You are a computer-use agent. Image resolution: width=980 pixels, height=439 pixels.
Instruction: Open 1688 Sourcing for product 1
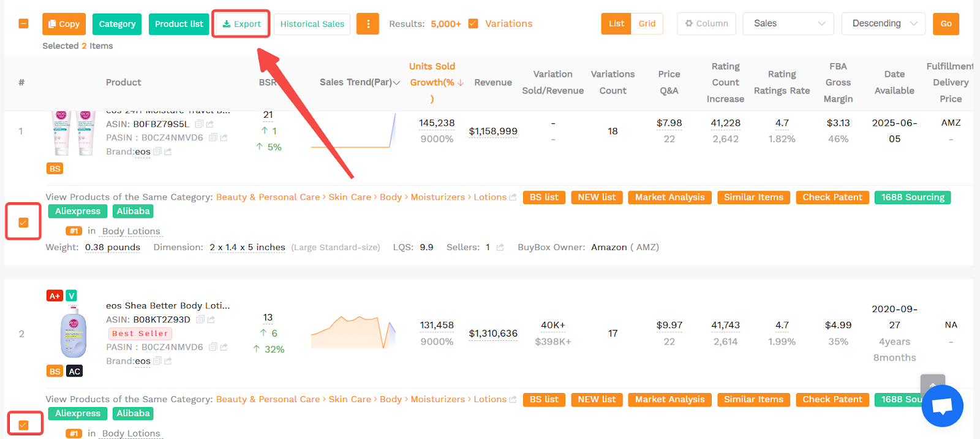click(x=913, y=197)
